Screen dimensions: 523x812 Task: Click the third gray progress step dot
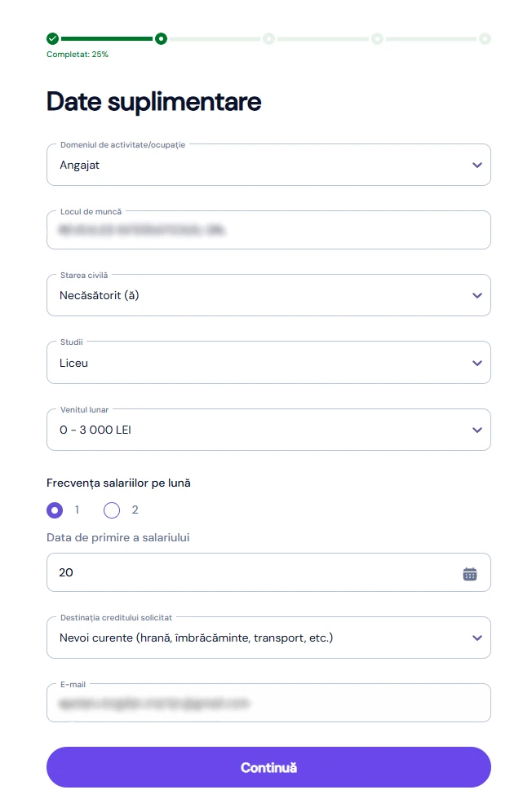point(269,38)
